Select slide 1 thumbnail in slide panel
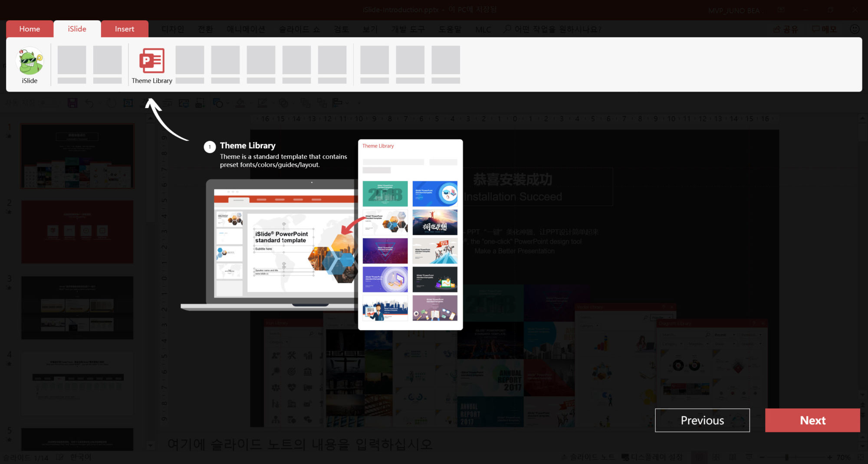Image resolution: width=868 pixels, height=464 pixels. click(x=77, y=156)
